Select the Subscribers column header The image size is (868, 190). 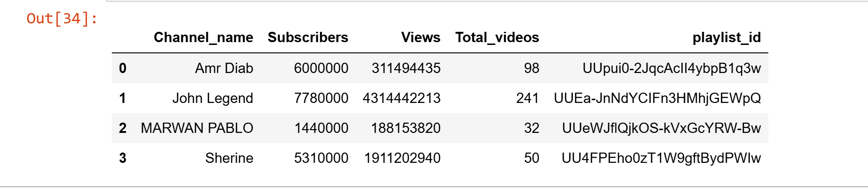[x=307, y=37]
